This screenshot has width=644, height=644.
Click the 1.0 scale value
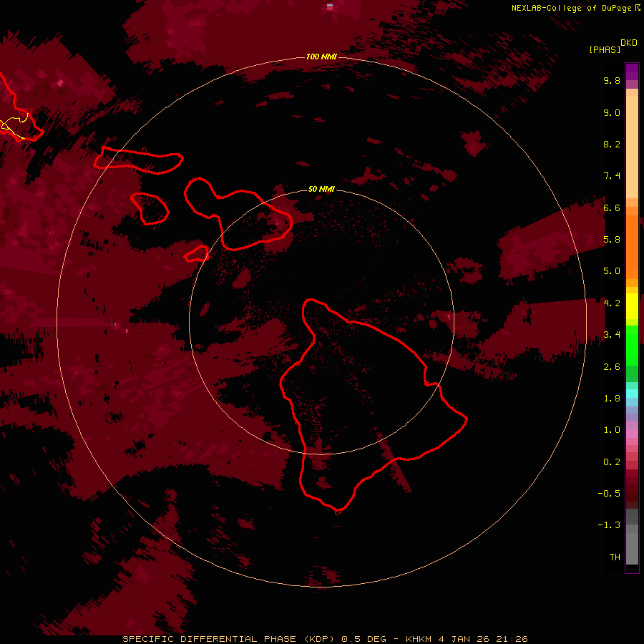click(612, 430)
